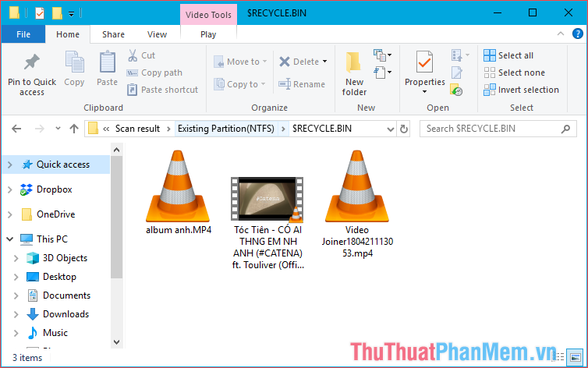This screenshot has width=588, height=368.
Task: Click Paste shortcut command
Action: click(x=162, y=90)
